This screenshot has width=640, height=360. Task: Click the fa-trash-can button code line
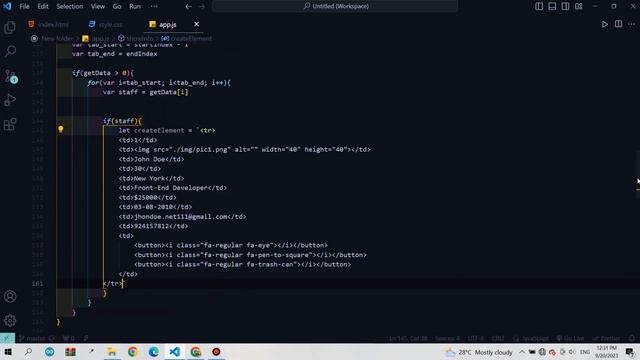tap(242, 264)
